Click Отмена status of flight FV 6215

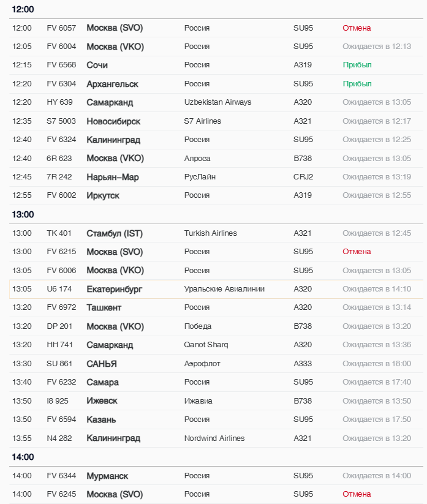(357, 252)
